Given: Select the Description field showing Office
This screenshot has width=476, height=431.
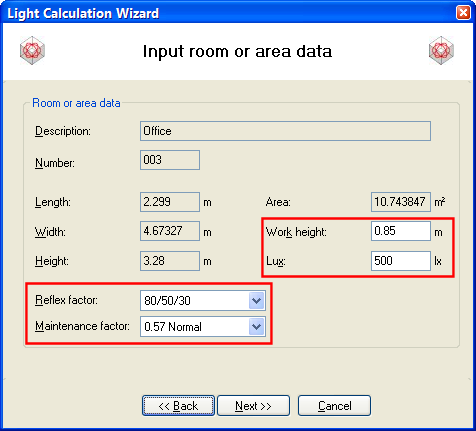Looking at the screenshot, I should click(285, 131).
